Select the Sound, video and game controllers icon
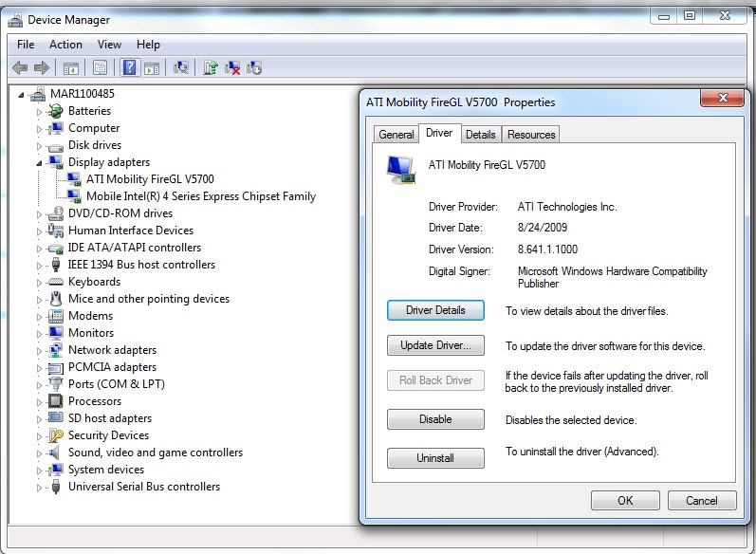This screenshot has height=554, width=756. [x=55, y=452]
